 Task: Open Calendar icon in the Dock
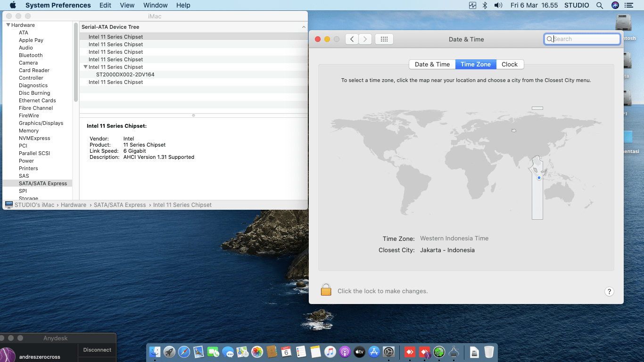point(286,352)
